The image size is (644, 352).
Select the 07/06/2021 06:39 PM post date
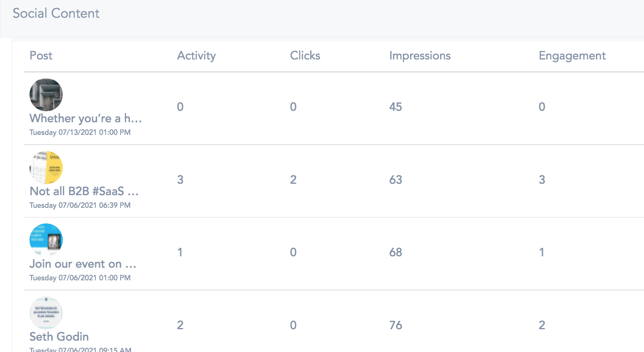pos(94,205)
